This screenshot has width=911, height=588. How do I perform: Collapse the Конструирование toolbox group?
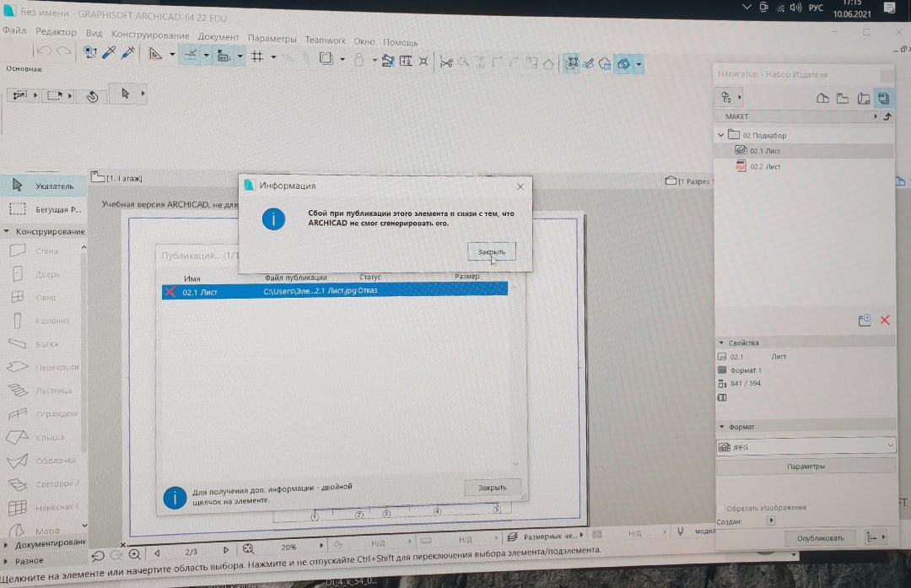tap(7, 231)
